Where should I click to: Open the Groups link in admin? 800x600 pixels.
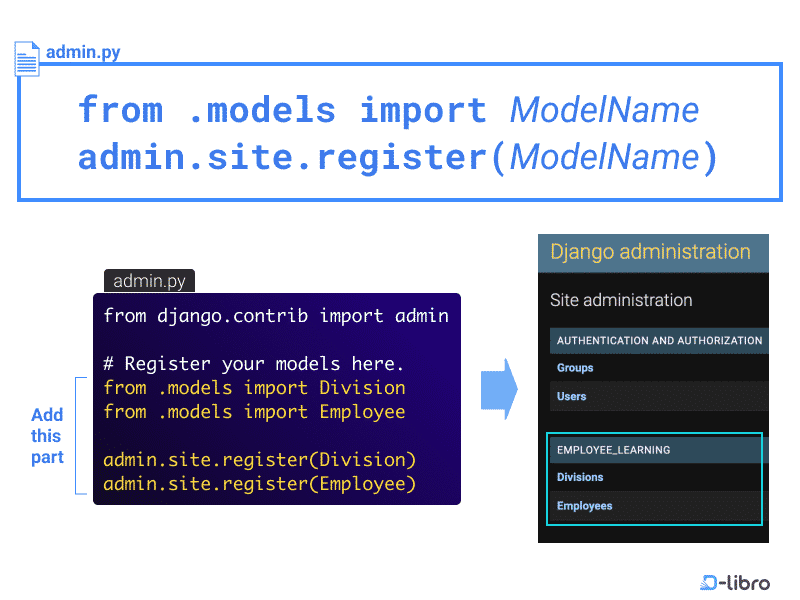pos(575,367)
